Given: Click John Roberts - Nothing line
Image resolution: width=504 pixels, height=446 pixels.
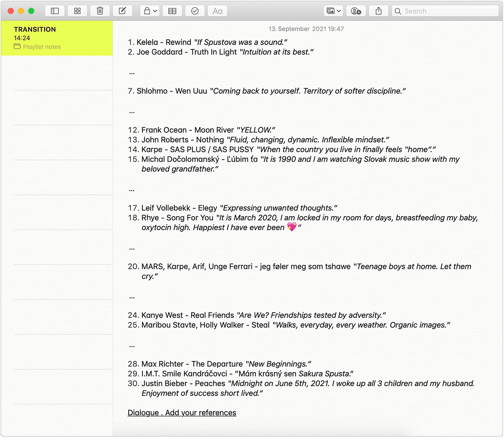Looking at the screenshot, I should (259, 139).
